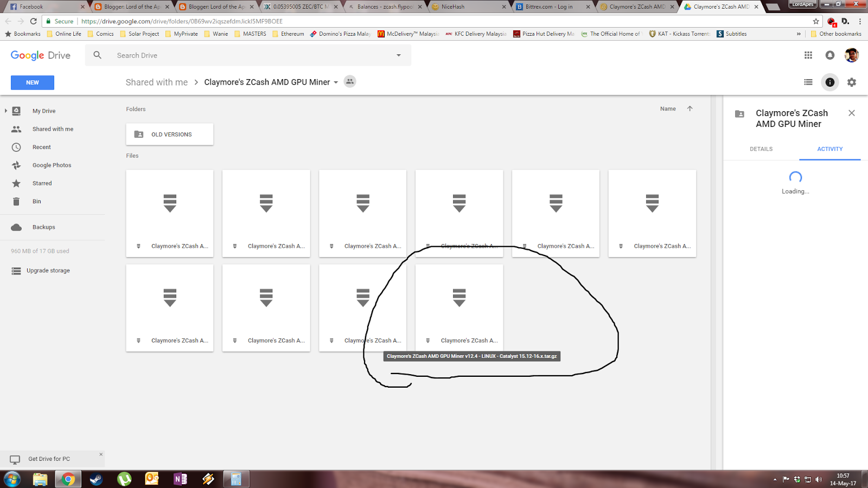Viewport: 868px width, 488px height.
Task: Open uTorrent from taskbar
Action: [x=124, y=479]
